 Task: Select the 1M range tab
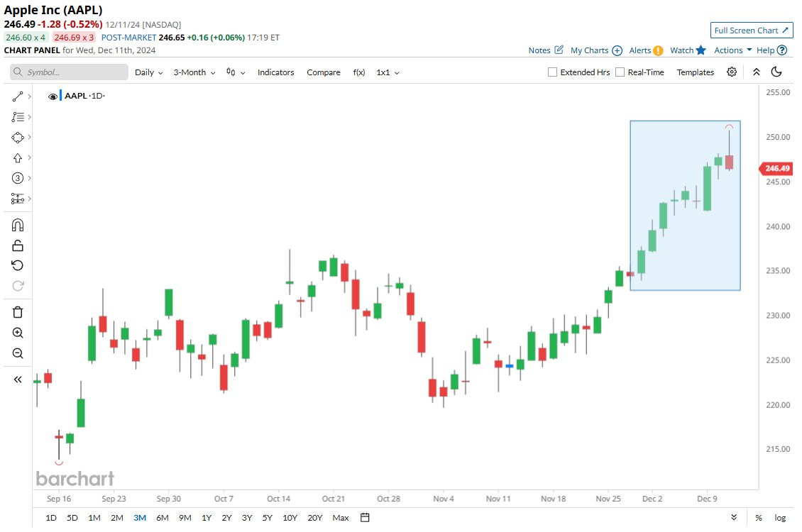[x=94, y=518]
